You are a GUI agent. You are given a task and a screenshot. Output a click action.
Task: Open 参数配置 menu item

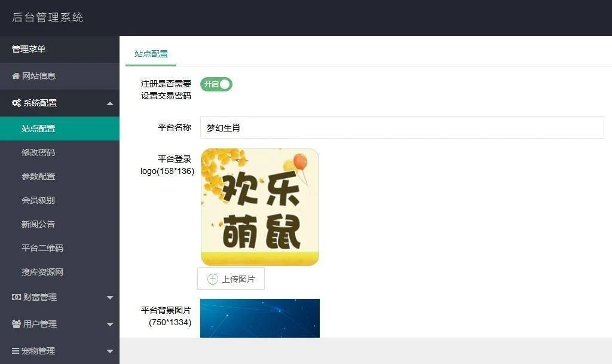tap(38, 176)
